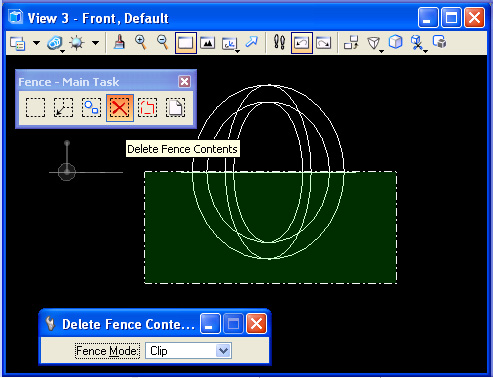Click the Pan View blue arrow icon
The height and width of the screenshot is (378, 493).
pyautogui.click(x=252, y=42)
